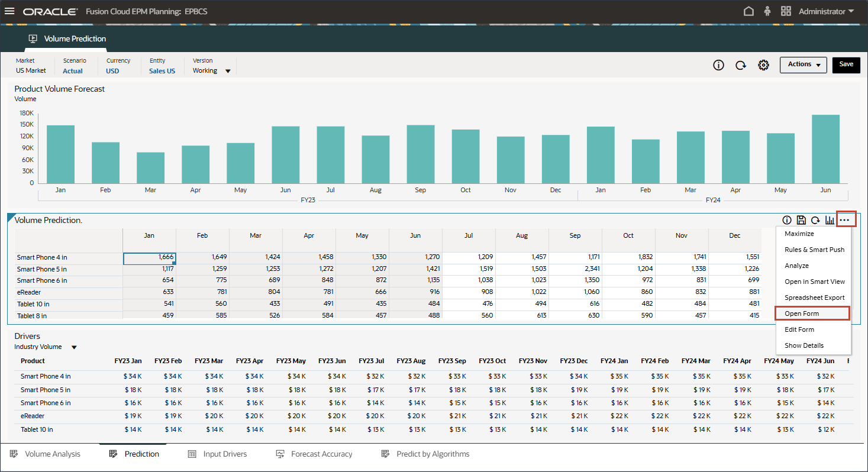Select the cell containing 699
This screenshot has height=472, width=868.
click(735, 280)
